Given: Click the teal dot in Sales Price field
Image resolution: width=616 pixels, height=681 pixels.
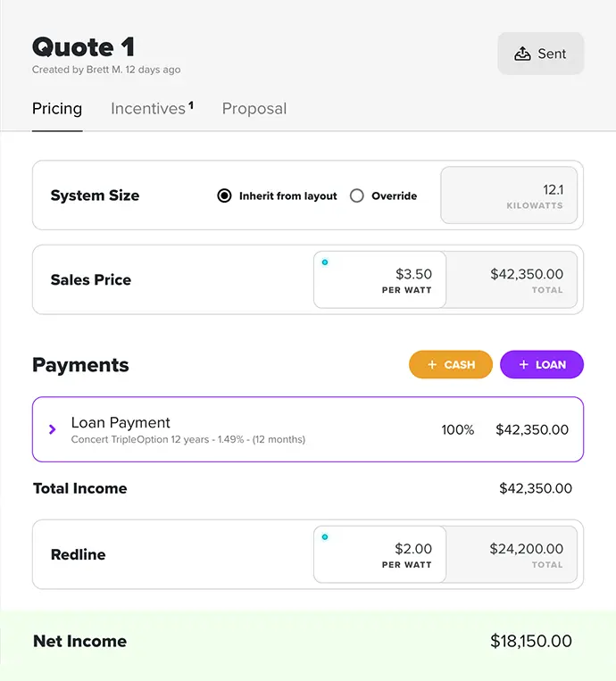Looking at the screenshot, I should tap(325, 262).
